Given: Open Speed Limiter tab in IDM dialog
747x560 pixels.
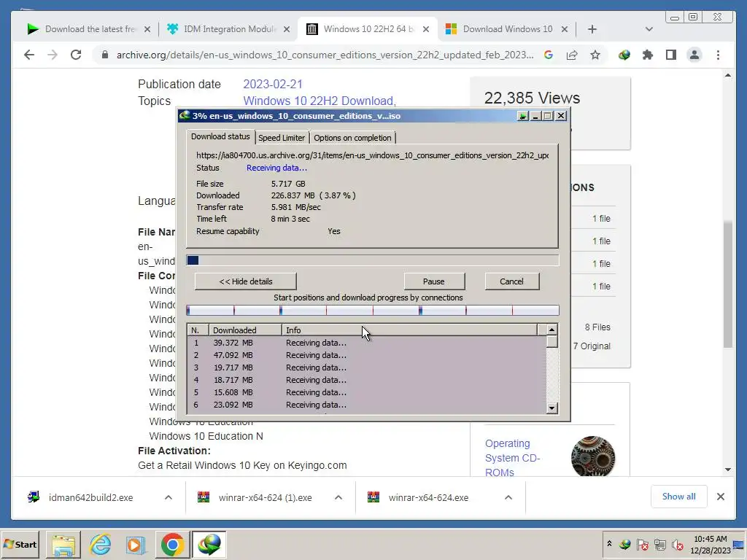Looking at the screenshot, I should (x=282, y=138).
